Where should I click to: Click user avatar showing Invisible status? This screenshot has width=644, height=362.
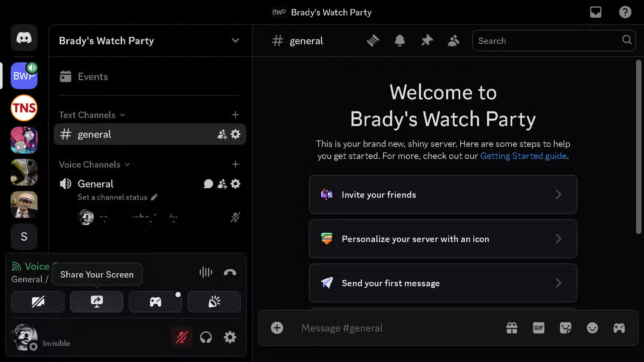point(25,338)
